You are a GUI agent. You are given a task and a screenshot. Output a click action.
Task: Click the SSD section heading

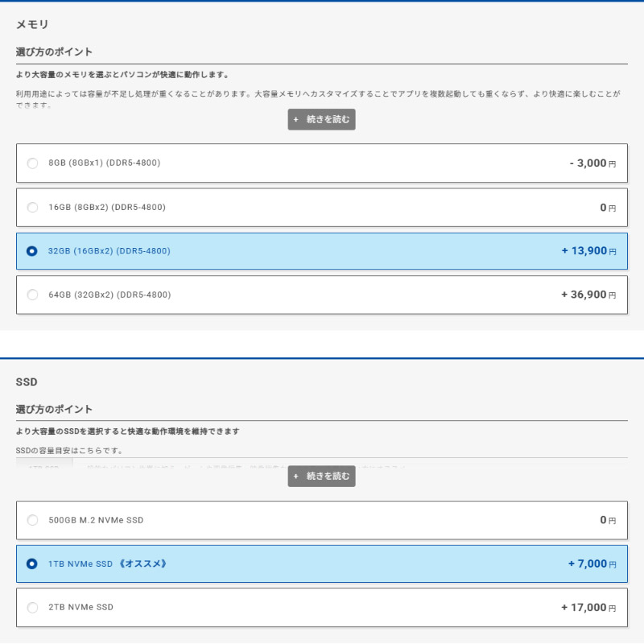tap(27, 382)
